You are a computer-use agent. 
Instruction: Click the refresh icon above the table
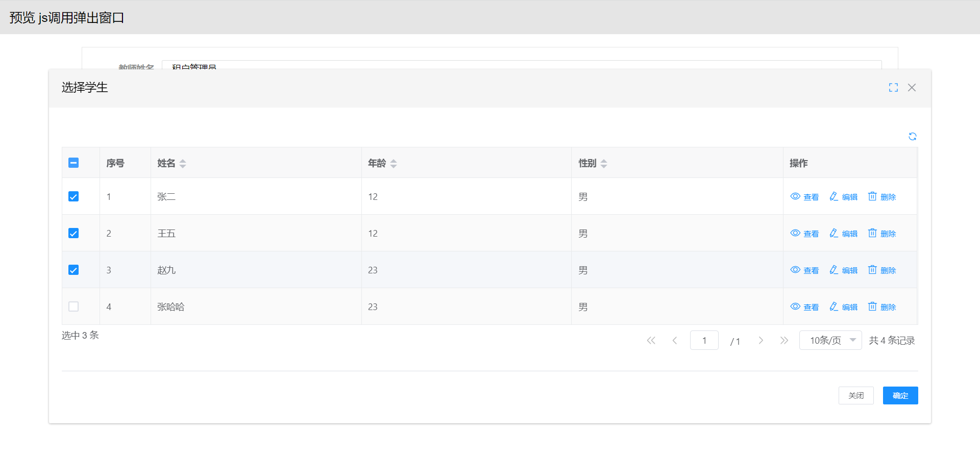click(x=912, y=136)
